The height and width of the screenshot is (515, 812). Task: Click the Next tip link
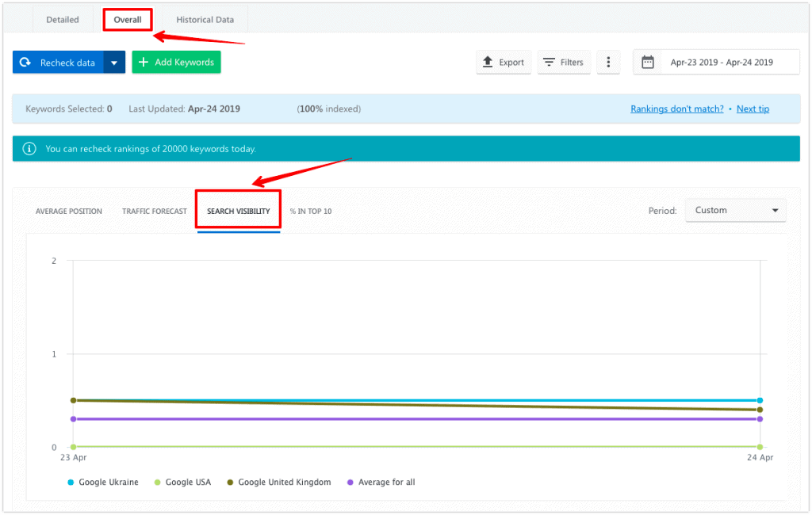tap(752, 109)
